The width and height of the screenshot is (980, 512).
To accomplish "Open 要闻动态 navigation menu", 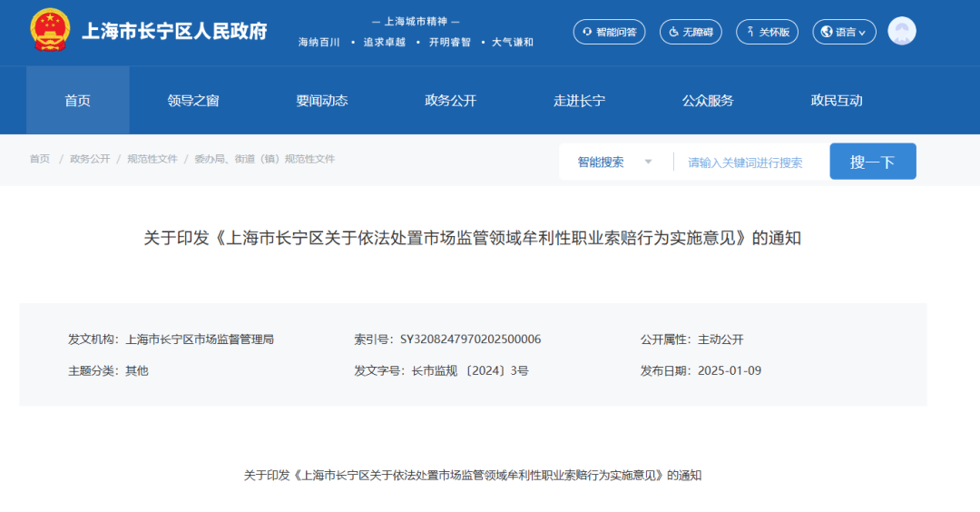I will click(321, 101).
